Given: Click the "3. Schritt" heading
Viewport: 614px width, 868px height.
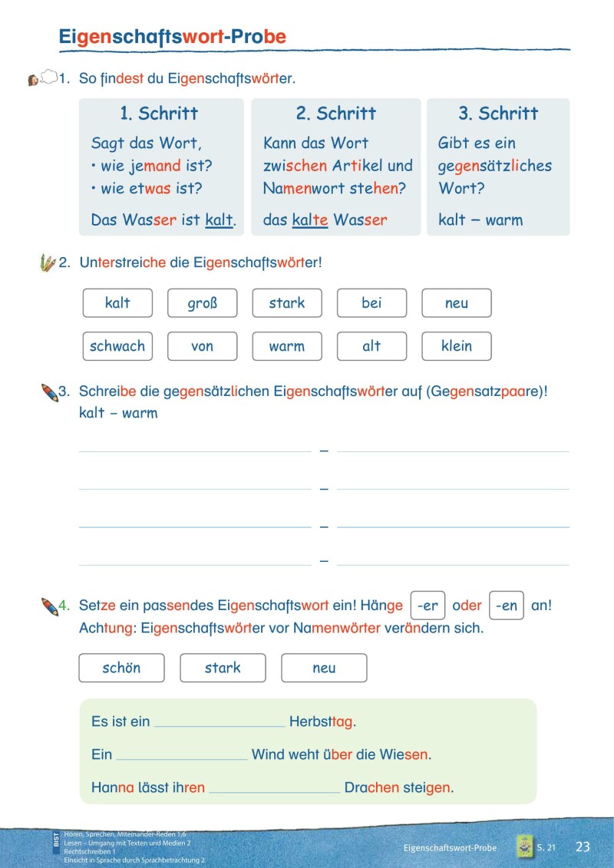Looking at the screenshot, I should [498, 114].
